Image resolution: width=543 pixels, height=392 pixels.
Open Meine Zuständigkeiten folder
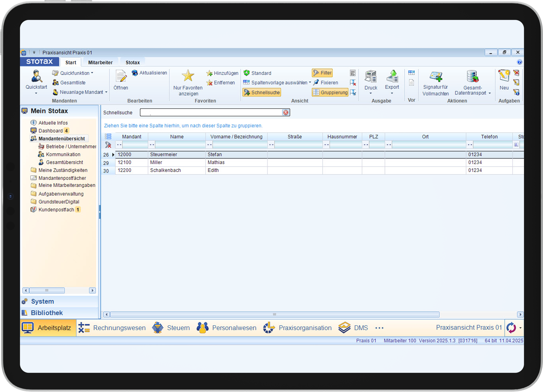tap(59, 170)
